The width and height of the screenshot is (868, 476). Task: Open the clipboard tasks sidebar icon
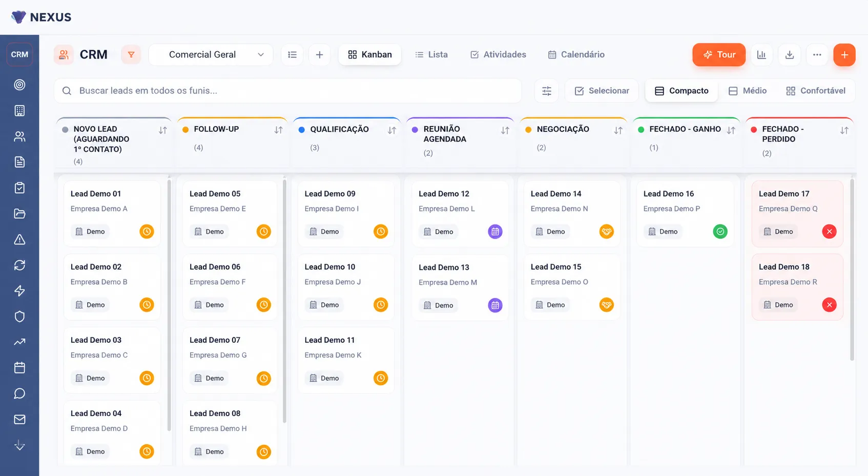[19, 188]
